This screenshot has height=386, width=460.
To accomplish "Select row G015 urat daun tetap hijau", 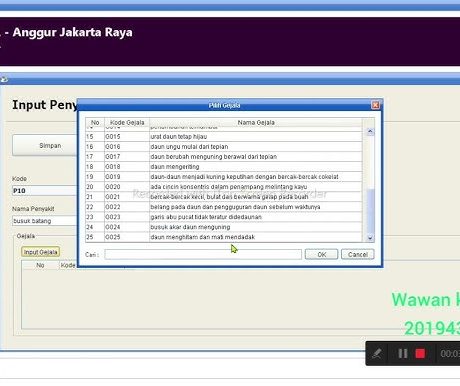I will [224, 137].
